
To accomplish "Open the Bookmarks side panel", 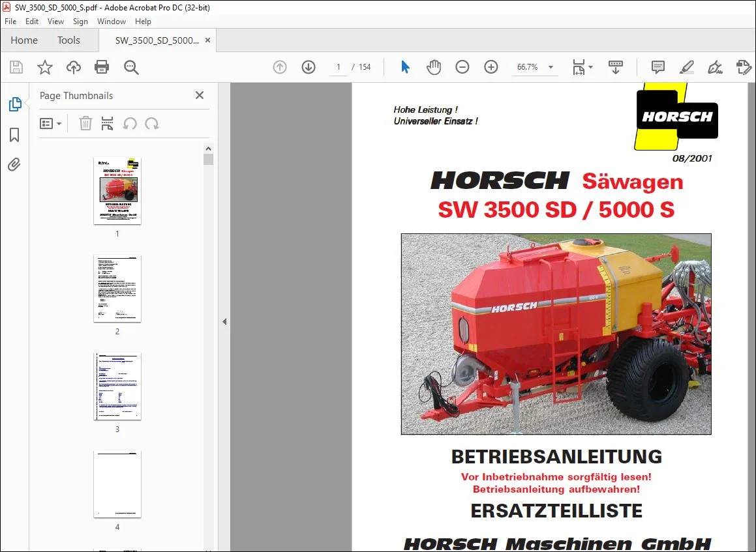I will click(x=14, y=135).
